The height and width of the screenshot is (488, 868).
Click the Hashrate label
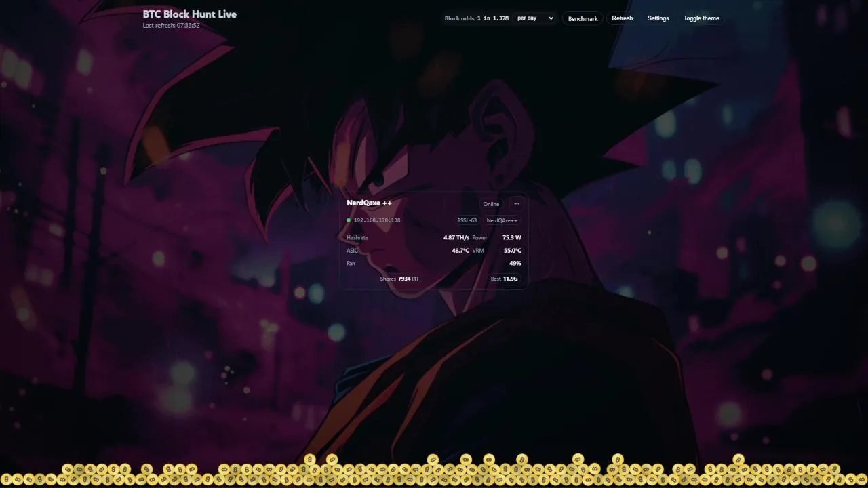pos(357,238)
